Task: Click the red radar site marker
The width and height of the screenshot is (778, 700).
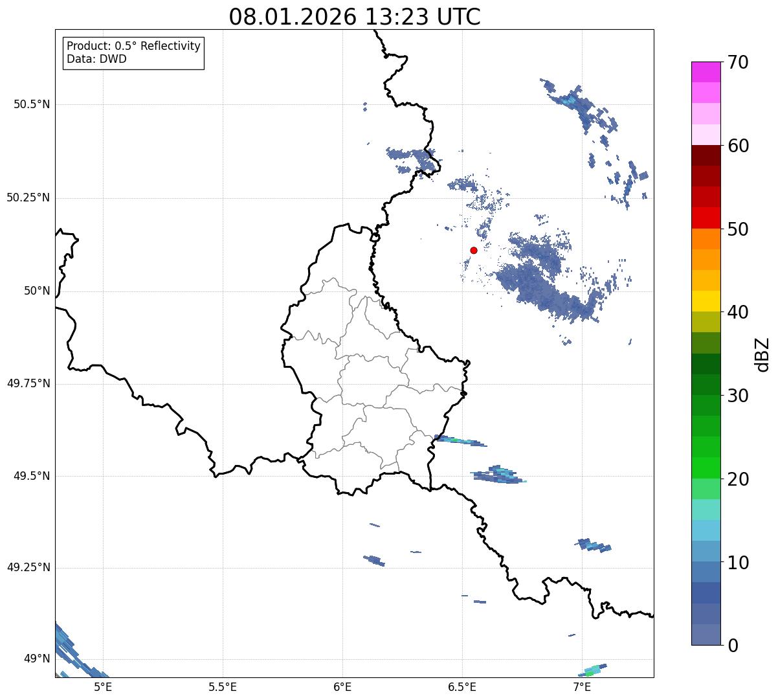Action: (474, 250)
